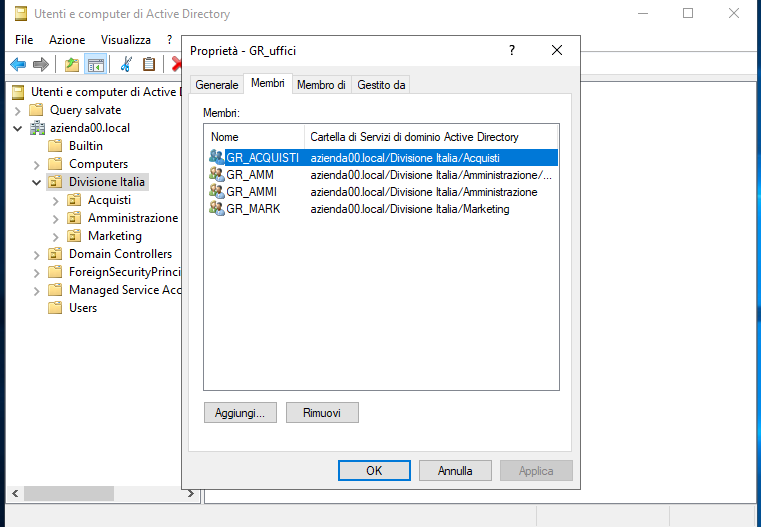This screenshot has width=761, height=527.
Task: Open the Azione menu
Action: pos(67,40)
